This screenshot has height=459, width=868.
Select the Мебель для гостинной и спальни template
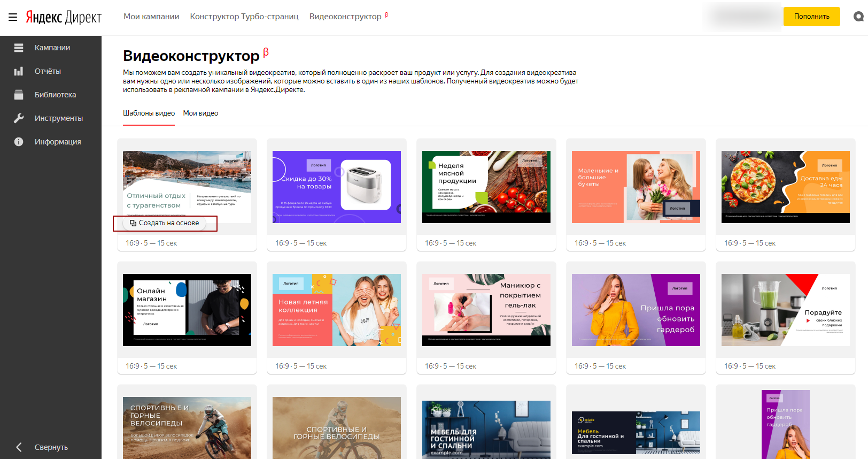(486, 430)
